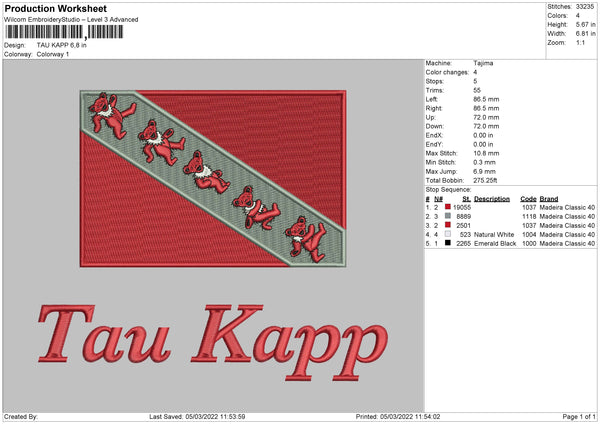Screen dimensions: 600x424
Task: Click stitch count '19055' in row 1
Action: 462,207
